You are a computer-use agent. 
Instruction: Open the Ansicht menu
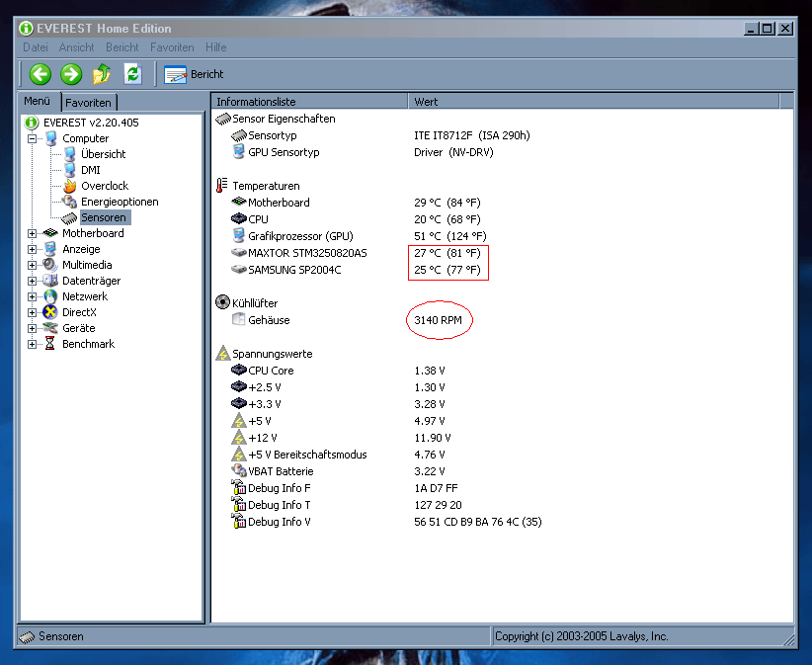[77, 47]
